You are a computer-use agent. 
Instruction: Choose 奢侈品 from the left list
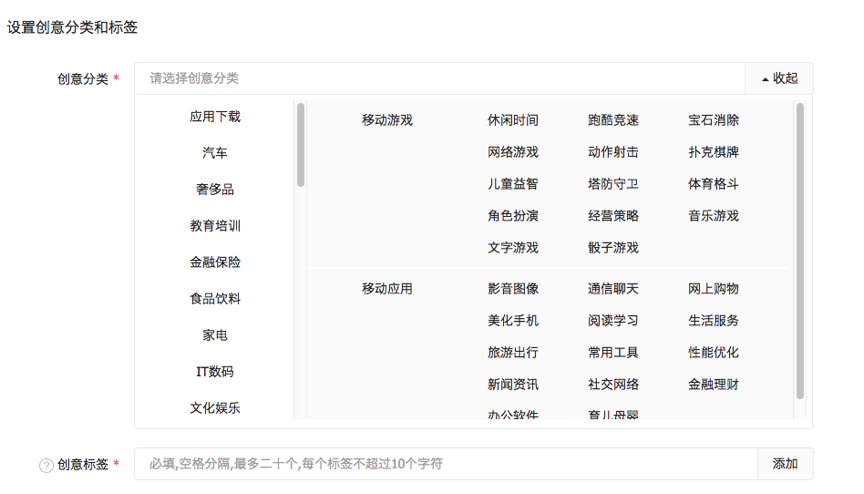tap(215, 189)
